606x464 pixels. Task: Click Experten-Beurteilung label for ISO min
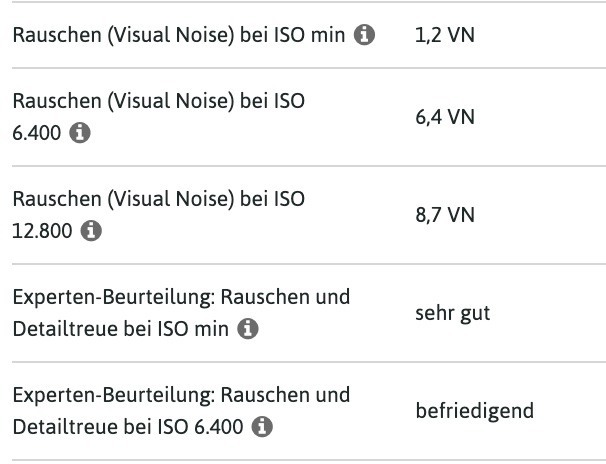[180, 313]
